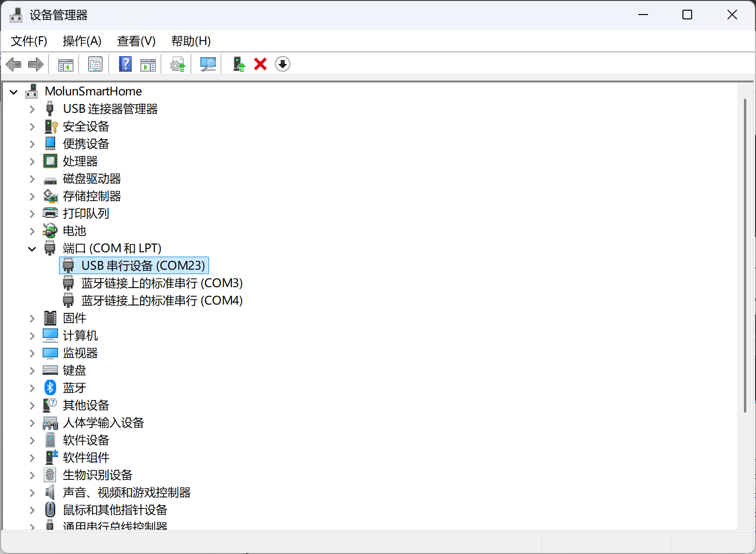Expand the 键盘 category chevron
This screenshot has height=554, width=756.
pos(32,371)
